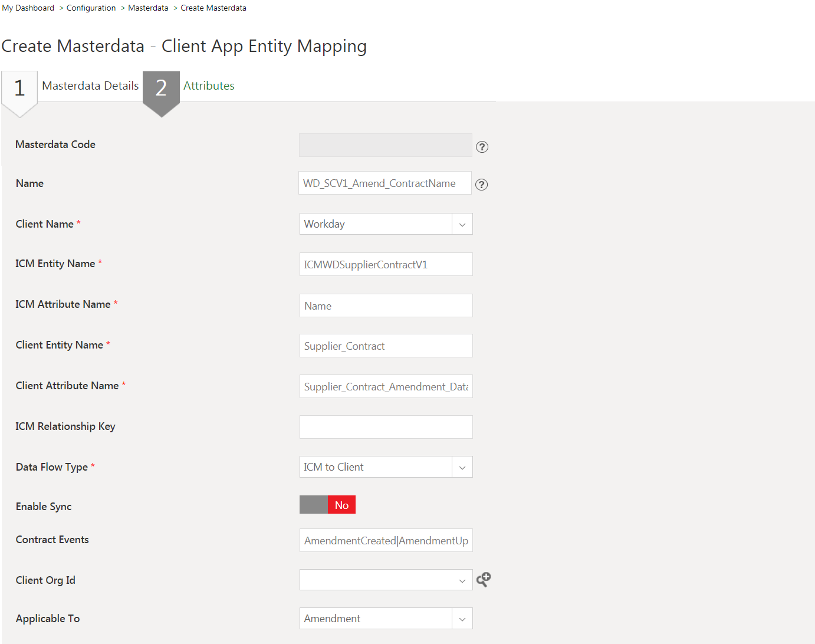Focus the empty ICM Relationship Key field
The height and width of the screenshot is (644, 815).
386,427
